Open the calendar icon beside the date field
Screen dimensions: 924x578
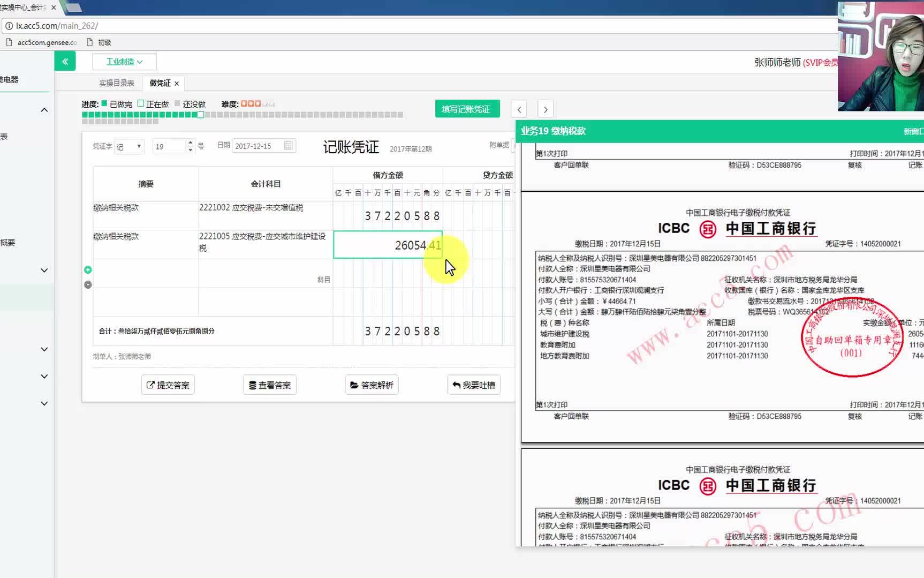pyautogui.click(x=287, y=145)
